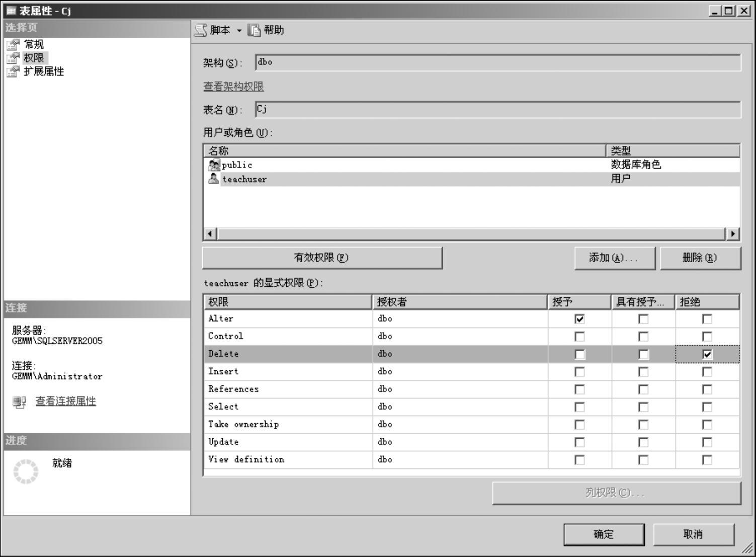Click the 脚本 toolbar label

point(220,30)
